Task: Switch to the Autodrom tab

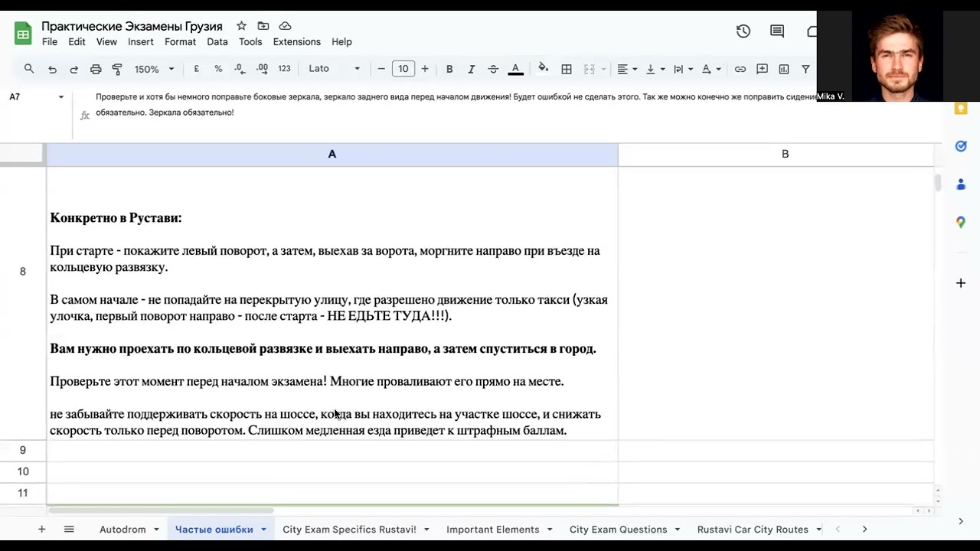Action: [122, 530]
